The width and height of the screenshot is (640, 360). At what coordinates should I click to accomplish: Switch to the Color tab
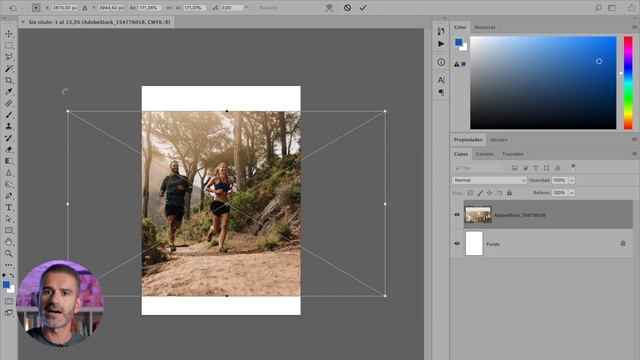460,27
